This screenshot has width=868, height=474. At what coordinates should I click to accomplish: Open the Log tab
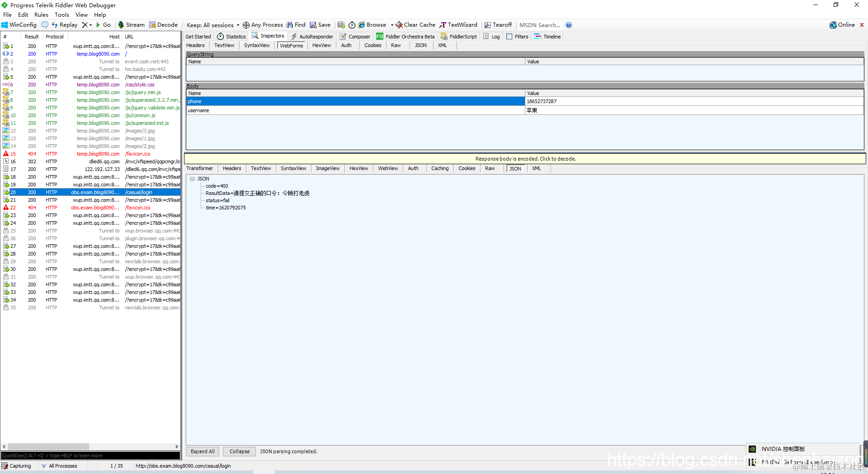(491, 37)
